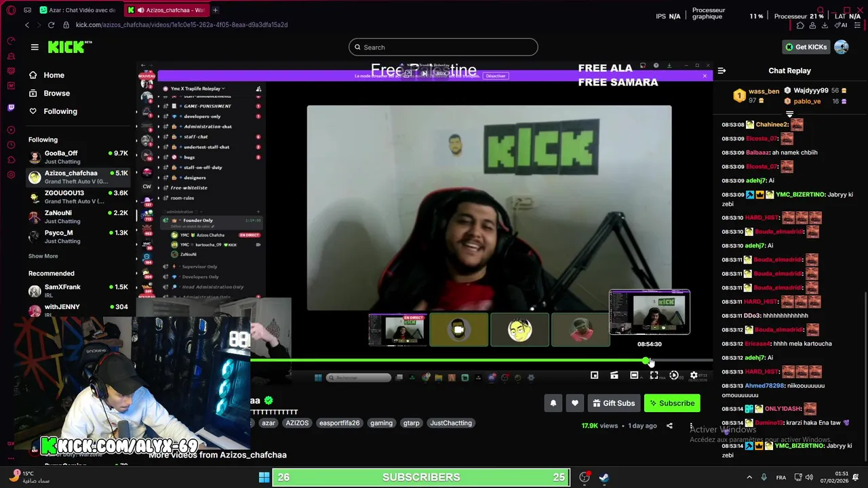Viewport: 868px width, 488px height.
Task: Toggle theater mode on video player
Action: [634, 375]
